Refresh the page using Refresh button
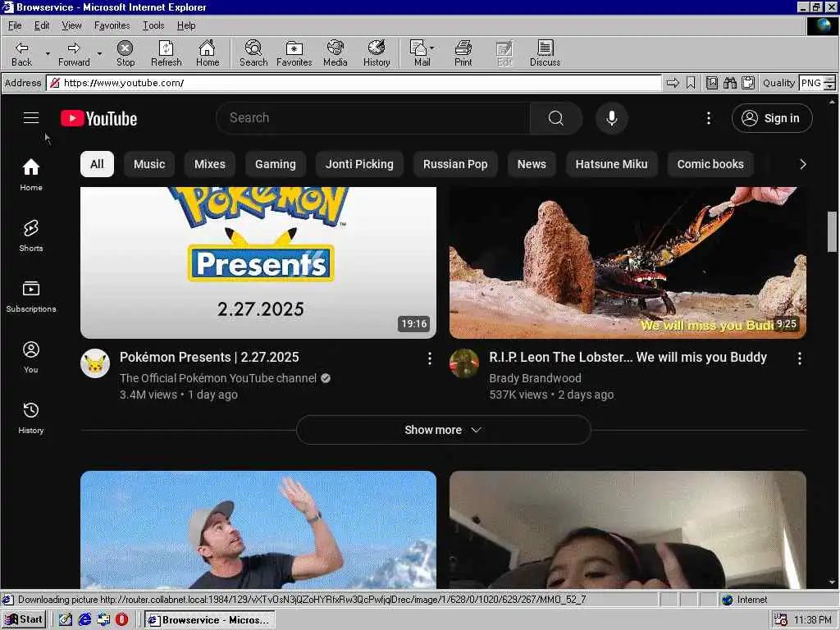The width and height of the screenshot is (840, 630). pyautogui.click(x=166, y=53)
